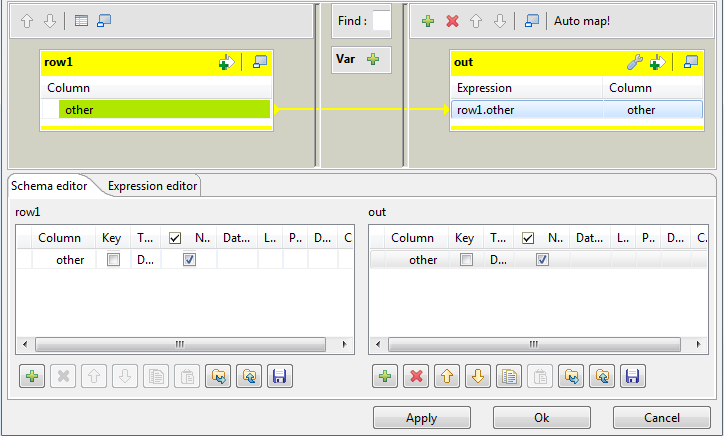Toggle Key checkbox for row1 other column

113,260
